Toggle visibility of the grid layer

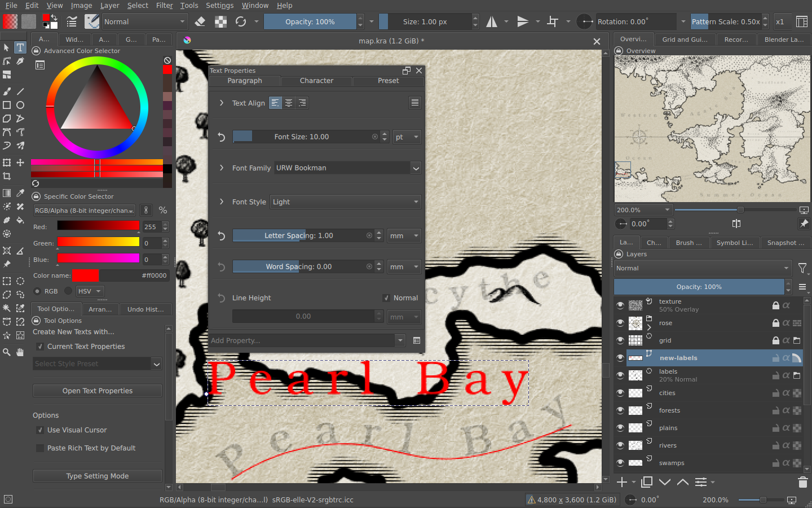coord(620,340)
